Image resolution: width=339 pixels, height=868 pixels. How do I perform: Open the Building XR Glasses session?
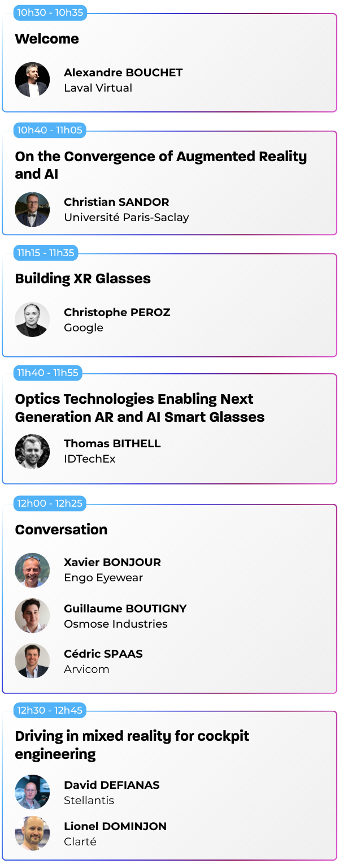point(82,278)
